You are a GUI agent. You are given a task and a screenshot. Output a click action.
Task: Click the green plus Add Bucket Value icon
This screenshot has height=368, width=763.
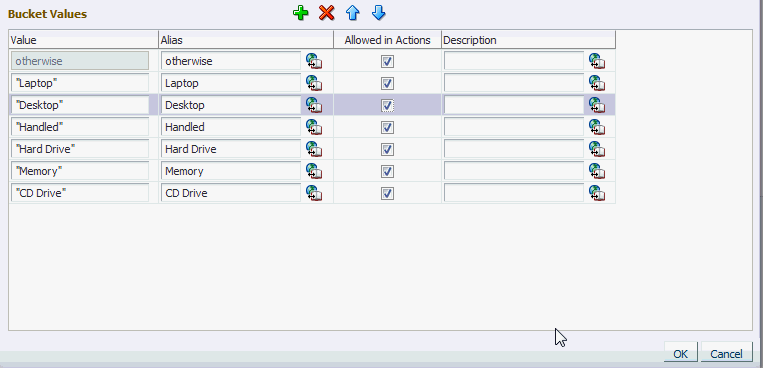[x=301, y=13]
